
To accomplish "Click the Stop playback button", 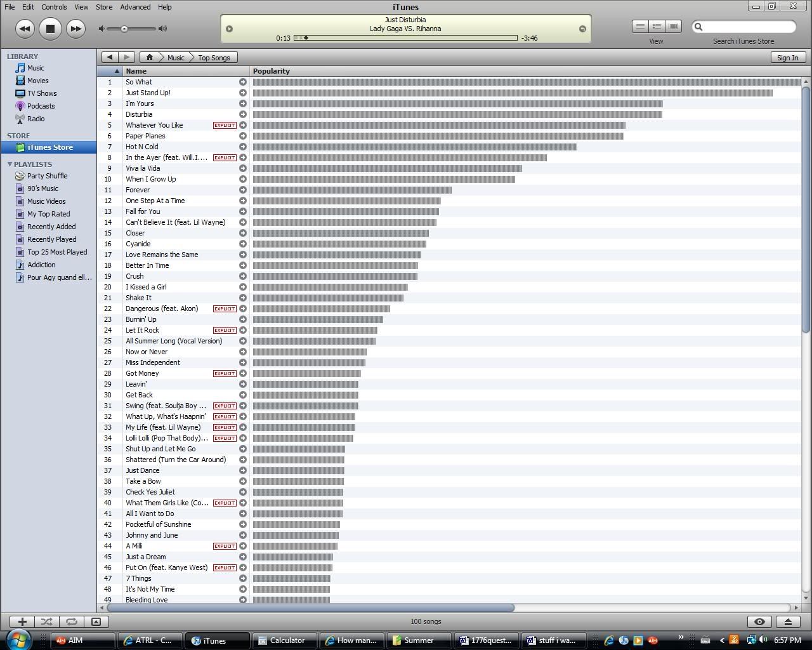I will click(x=50, y=29).
